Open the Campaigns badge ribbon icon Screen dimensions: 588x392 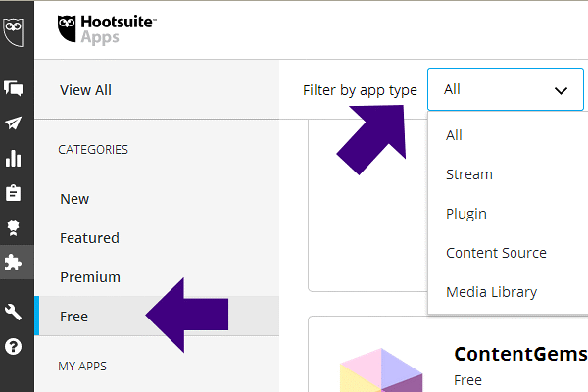coord(14,227)
